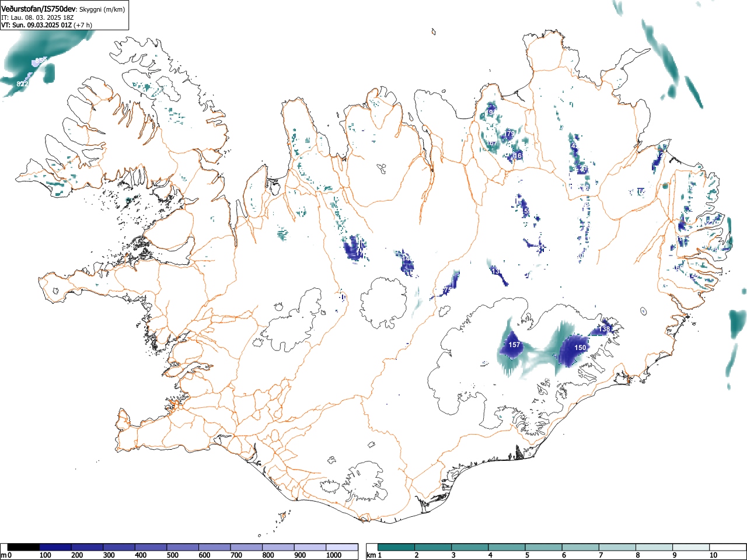The height and width of the screenshot is (560, 747).
Task: Click the 100–200 m dark blue legend swatch
Action: point(55,547)
